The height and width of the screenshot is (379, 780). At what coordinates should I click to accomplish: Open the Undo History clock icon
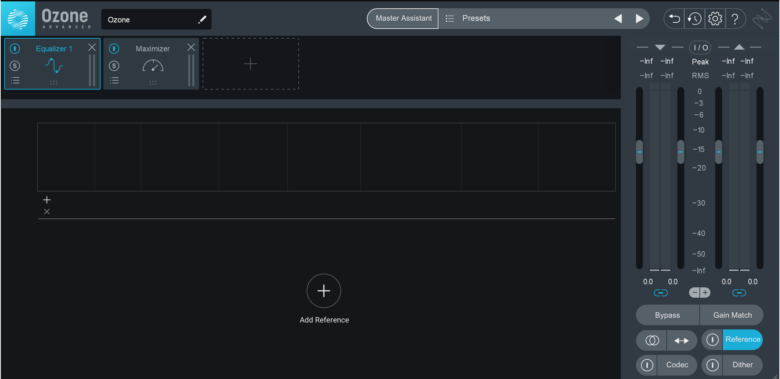[694, 19]
